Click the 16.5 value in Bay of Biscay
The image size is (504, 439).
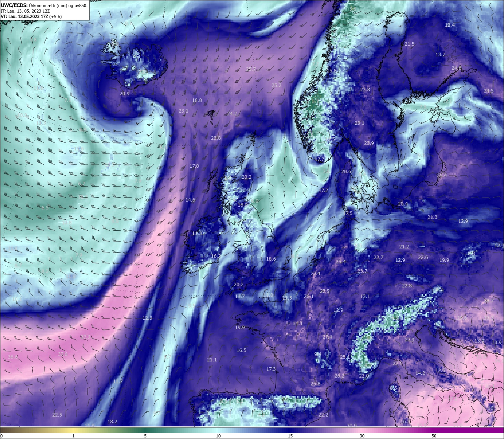[241, 350]
